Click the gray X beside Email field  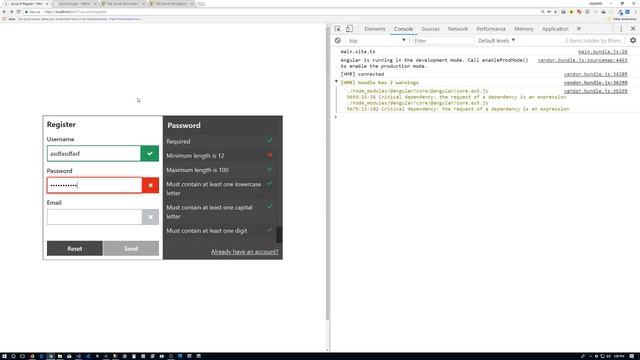pyautogui.click(x=150, y=217)
